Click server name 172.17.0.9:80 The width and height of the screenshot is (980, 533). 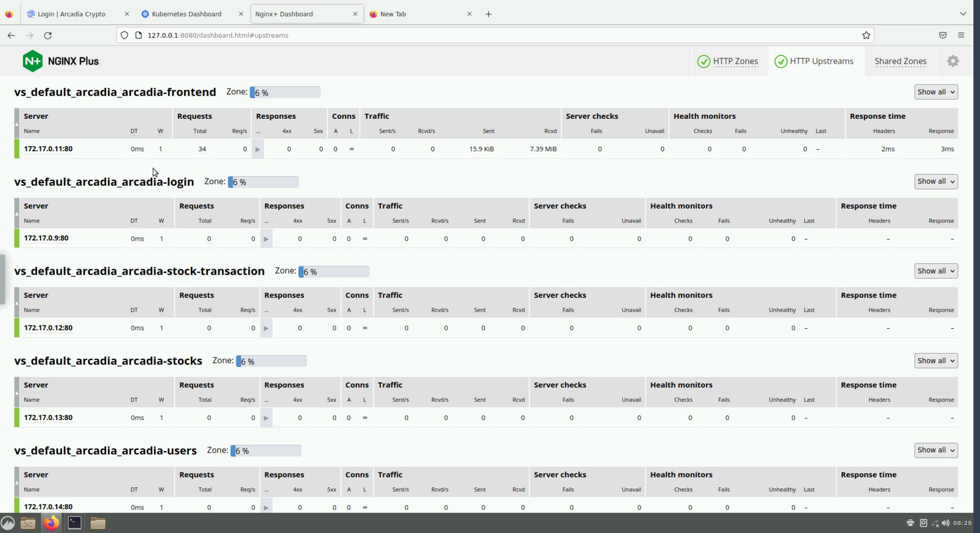click(46, 238)
